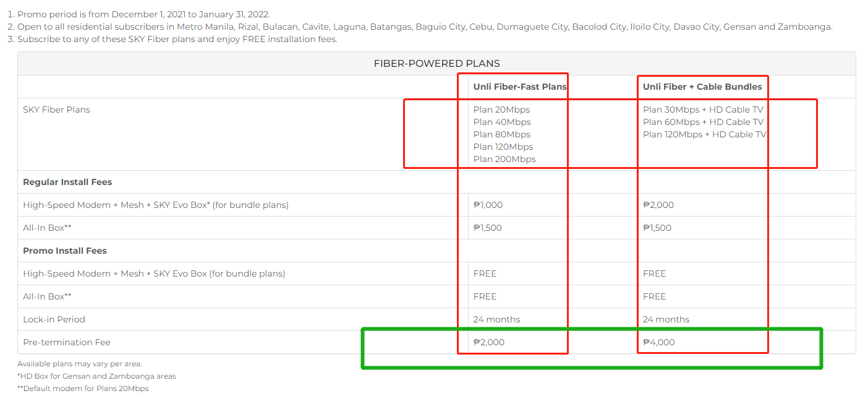Image resolution: width=868 pixels, height=396 pixels.
Task: Click the FIBER-POWERED PLANS table header
Action: pos(436,63)
